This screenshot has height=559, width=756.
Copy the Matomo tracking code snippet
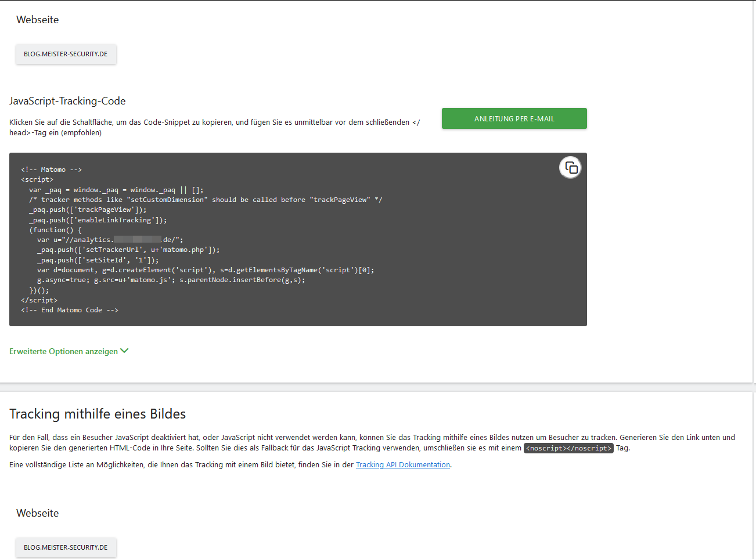pyautogui.click(x=570, y=168)
